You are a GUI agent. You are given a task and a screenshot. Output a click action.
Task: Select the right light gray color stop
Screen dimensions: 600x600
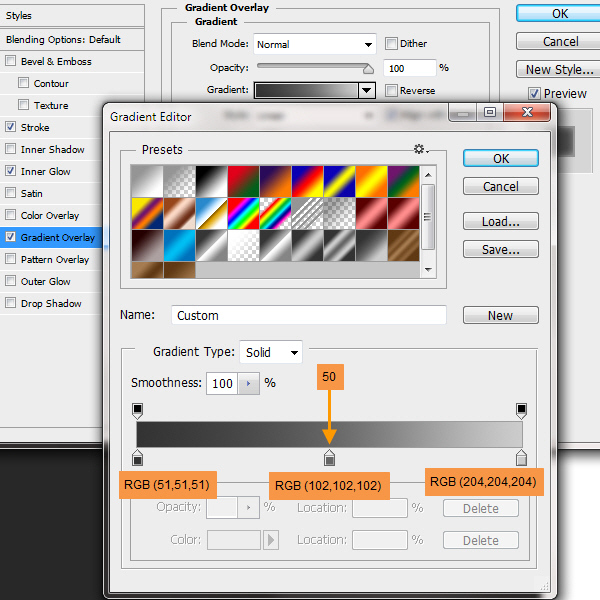[521, 458]
